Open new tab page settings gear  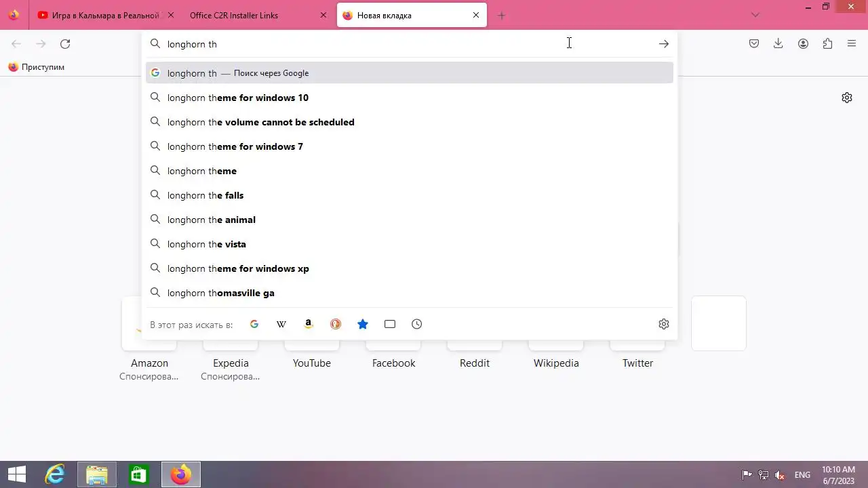pos(847,98)
